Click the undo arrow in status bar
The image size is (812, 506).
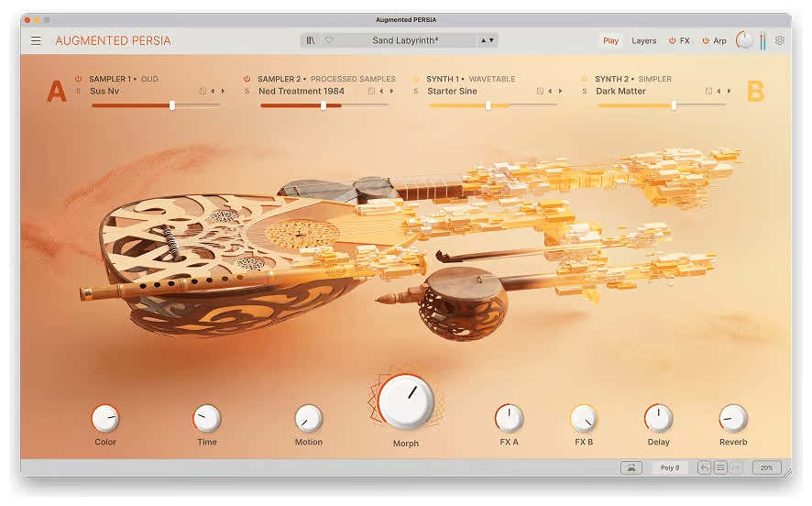coord(704,467)
